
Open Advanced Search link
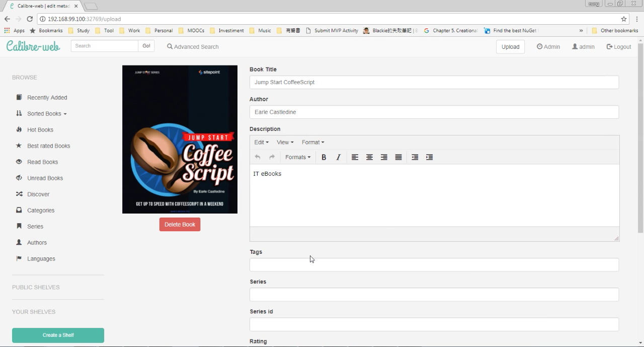[193, 47]
